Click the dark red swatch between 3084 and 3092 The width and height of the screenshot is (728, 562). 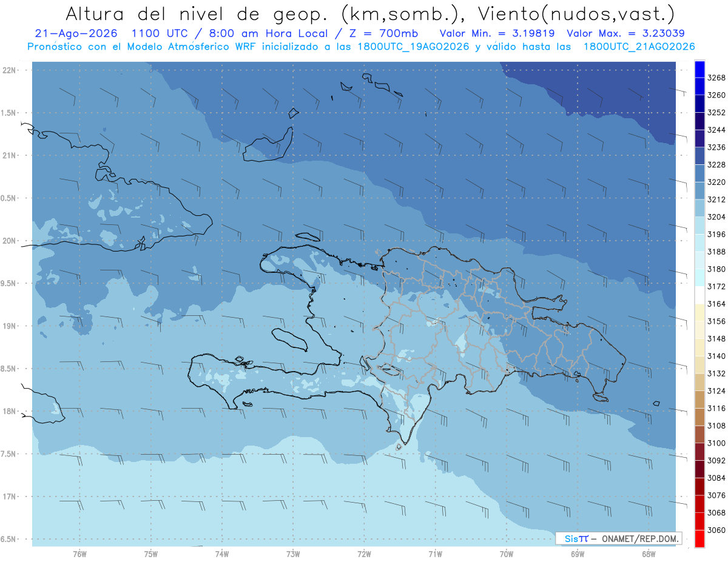(699, 469)
